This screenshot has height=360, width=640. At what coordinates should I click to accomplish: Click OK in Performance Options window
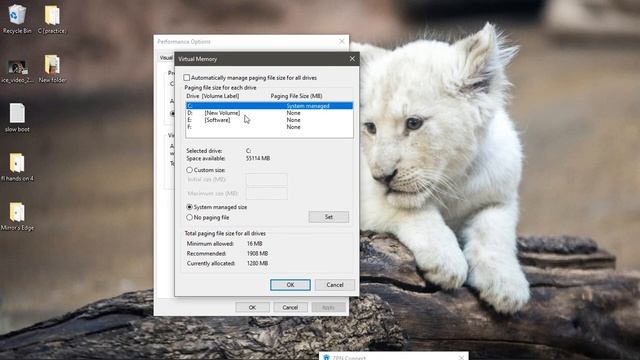click(252, 307)
